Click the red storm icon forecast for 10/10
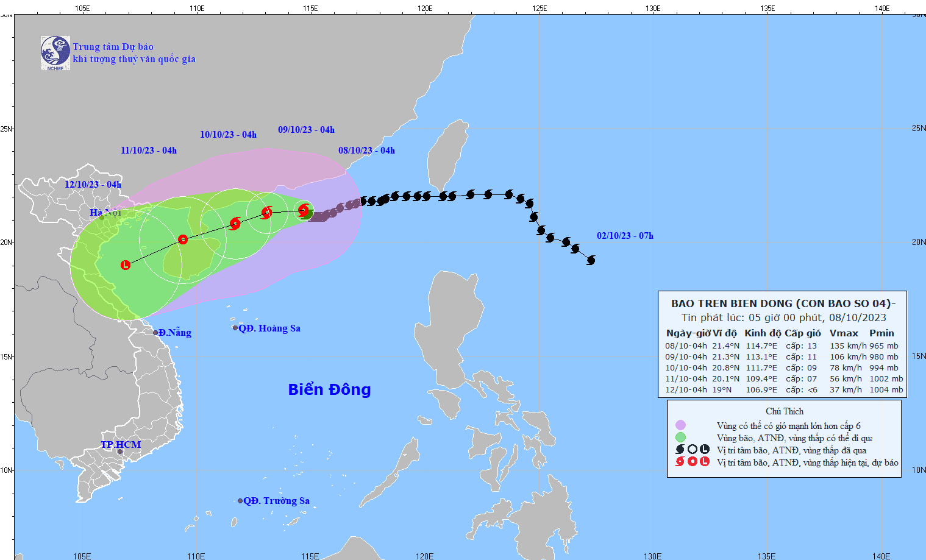This screenshot has width=926, height=560. (x=235, y=224)
